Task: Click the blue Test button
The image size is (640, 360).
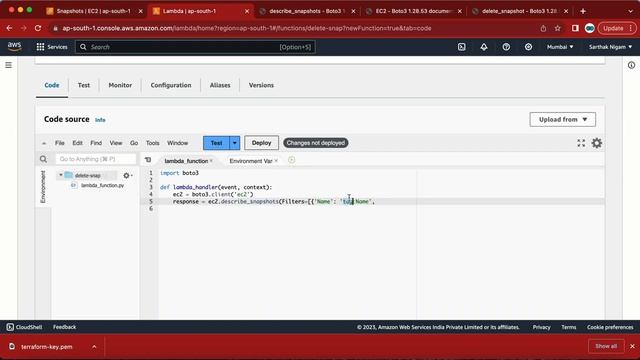Action: coord(216,143)
